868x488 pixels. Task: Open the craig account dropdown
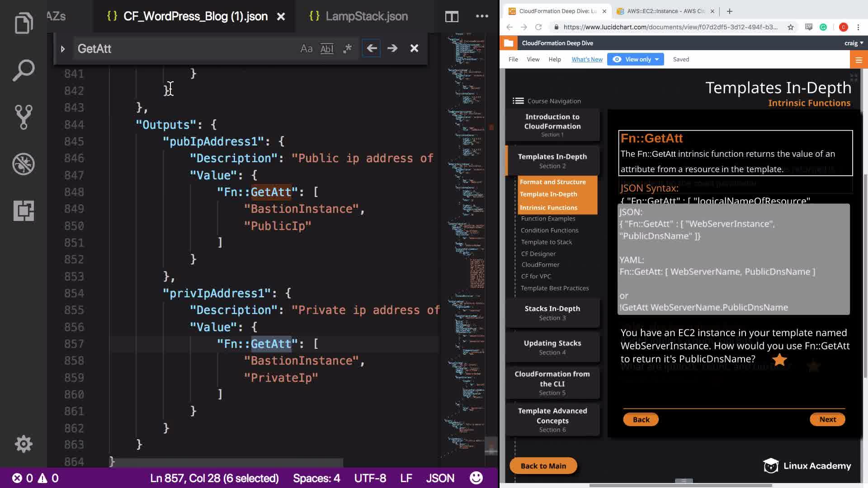tap(854, 43)
